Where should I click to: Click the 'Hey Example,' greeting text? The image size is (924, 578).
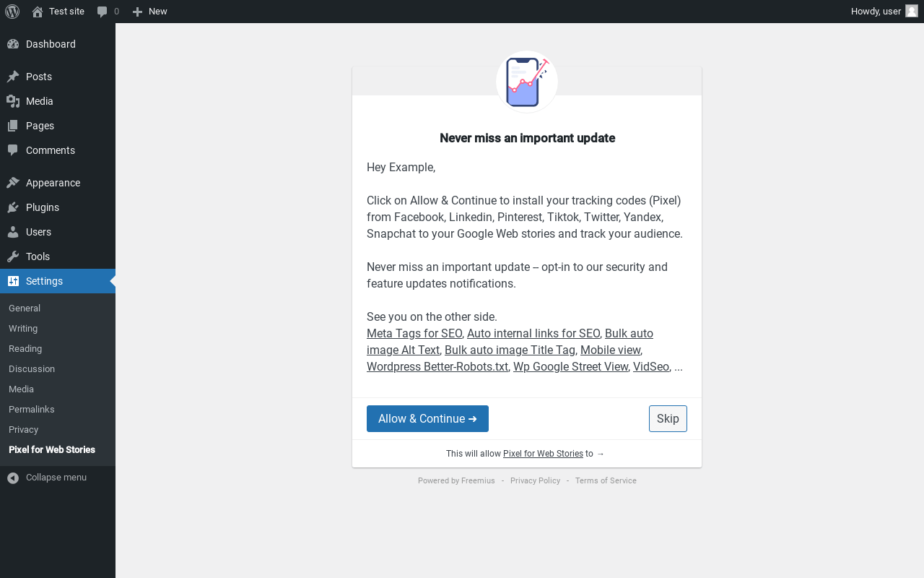(x=401, y=167)
